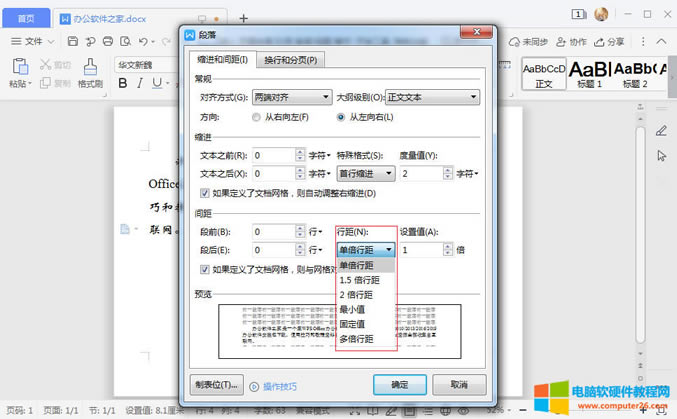The height and width of the screenshot is (419, 677).
Task: Click the 确定 button
Action: 399,384
